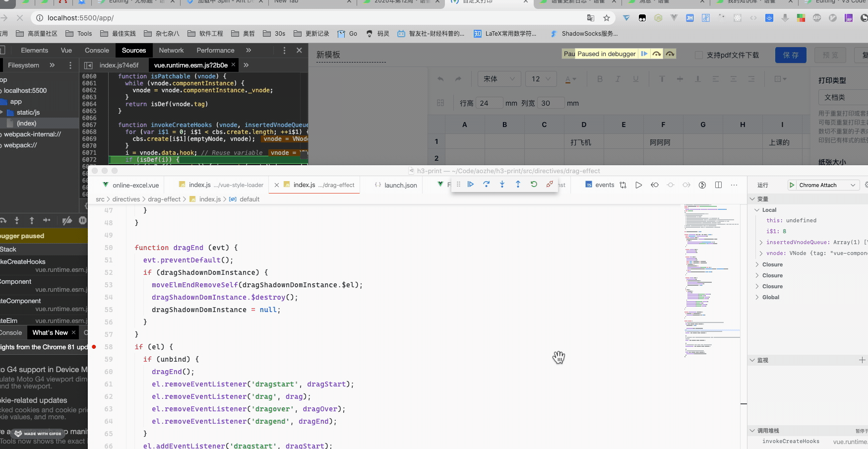Step over in the page's debugger overlay
The height and width of the screenshot is (449, 868).
pos(657,54)
